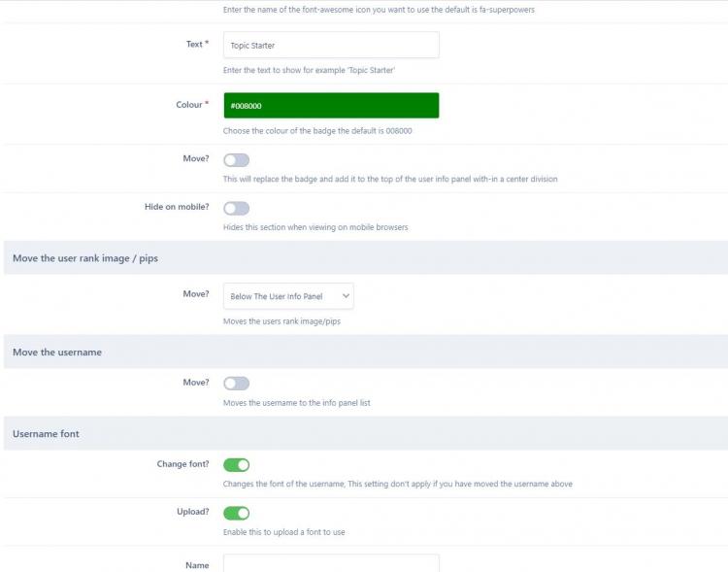Disable the Change font toggle
Image resolution: width=728 pixels, height=572 pixels.
point(236,465)
